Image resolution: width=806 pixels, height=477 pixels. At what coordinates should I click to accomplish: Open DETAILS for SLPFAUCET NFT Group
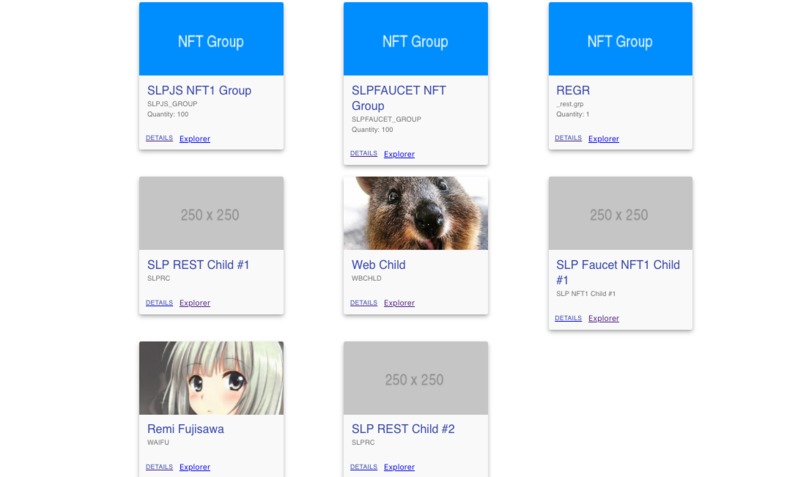coord(364,154)
